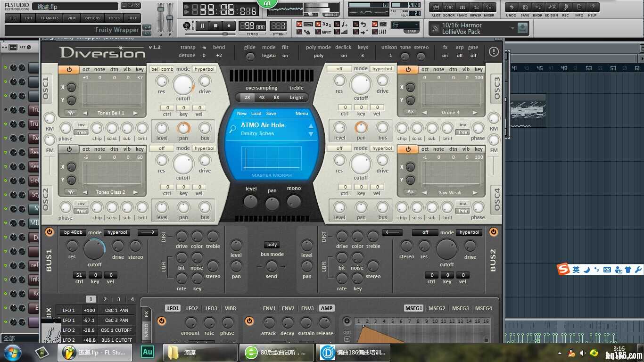Open the Step Sequencer (SQNCR) window

pyautogui.click(x=449, y=8)
